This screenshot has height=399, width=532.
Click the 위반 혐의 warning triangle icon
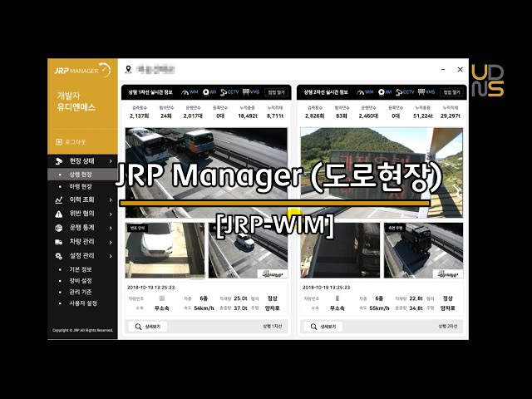pyautogui.click(x=59, y=214)
